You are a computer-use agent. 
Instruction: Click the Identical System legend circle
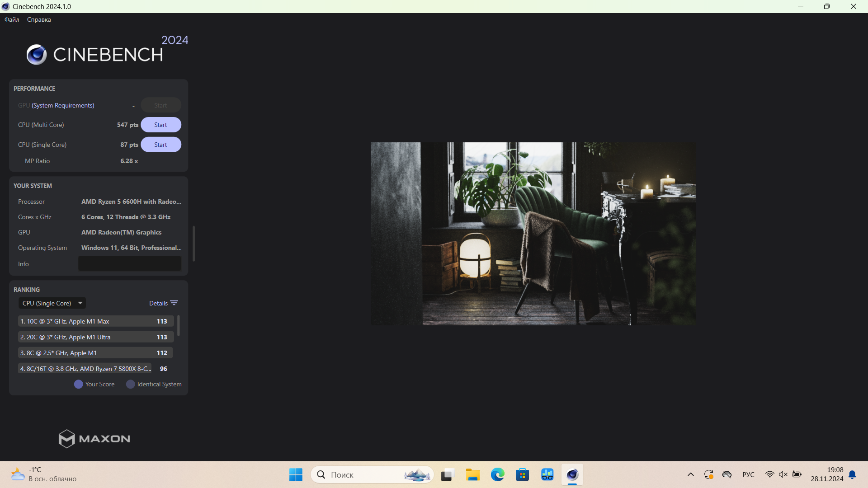(131, 384)
